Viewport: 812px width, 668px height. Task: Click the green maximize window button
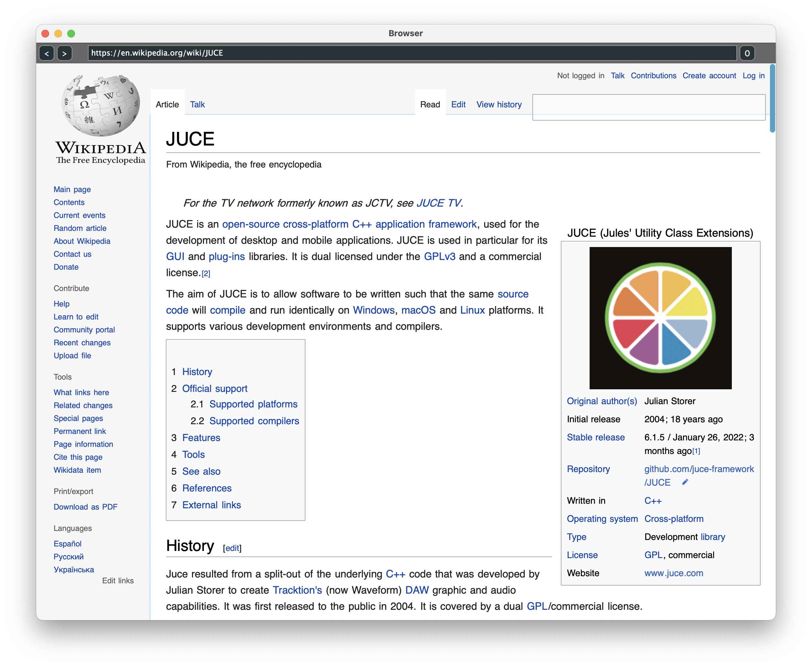[x=71, y=34]
